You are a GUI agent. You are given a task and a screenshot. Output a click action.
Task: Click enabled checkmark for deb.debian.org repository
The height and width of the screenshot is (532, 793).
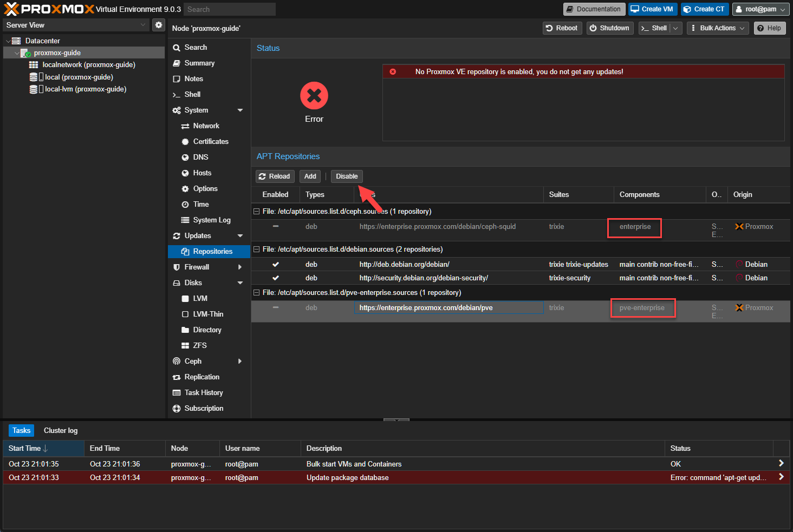tap(276, 264)
